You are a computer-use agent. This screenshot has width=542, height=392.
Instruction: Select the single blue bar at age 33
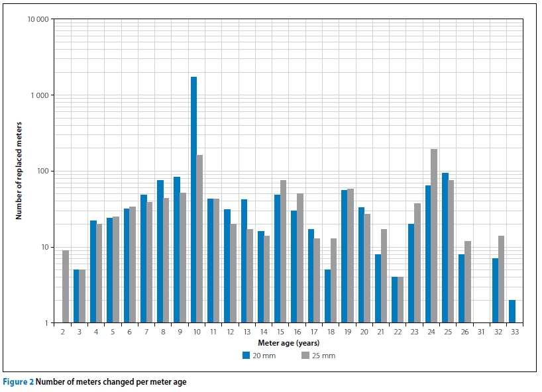tap(512, 311)
